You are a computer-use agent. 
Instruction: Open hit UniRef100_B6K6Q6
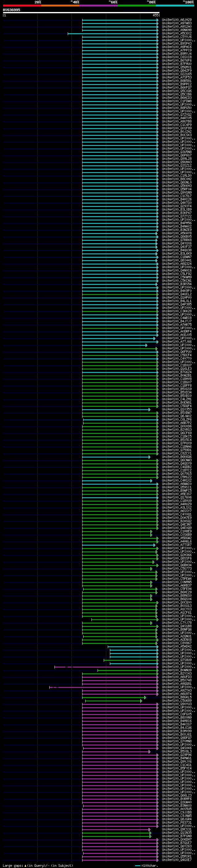pyautogui.click(x=176, y=457)
